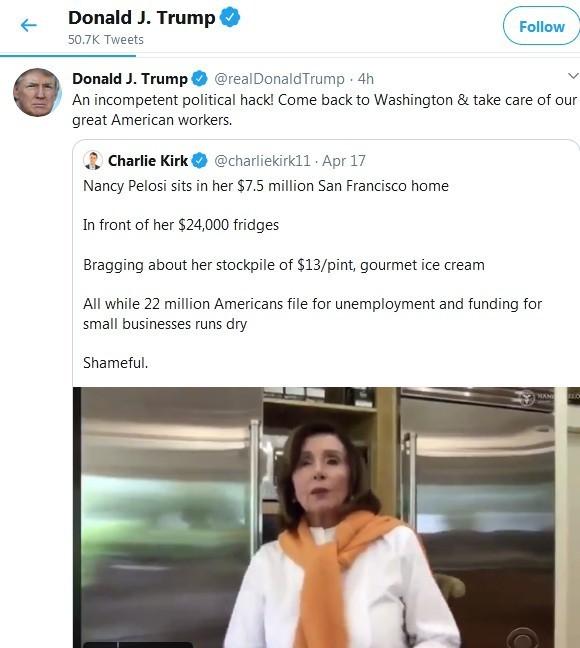Image resolution: width=580 pixels, height=648 pixels.
Task: Select the Donald J. Trump tweet author name
Action: (130, 79)
